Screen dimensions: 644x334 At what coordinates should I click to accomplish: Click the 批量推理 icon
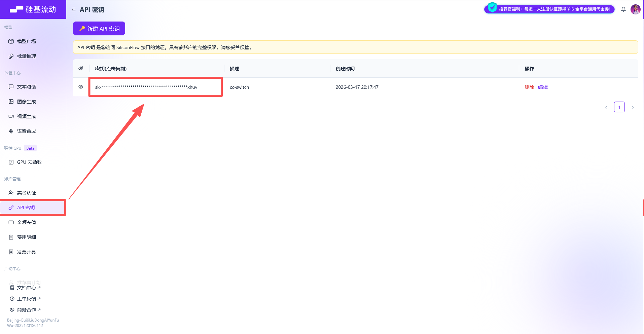11,56
